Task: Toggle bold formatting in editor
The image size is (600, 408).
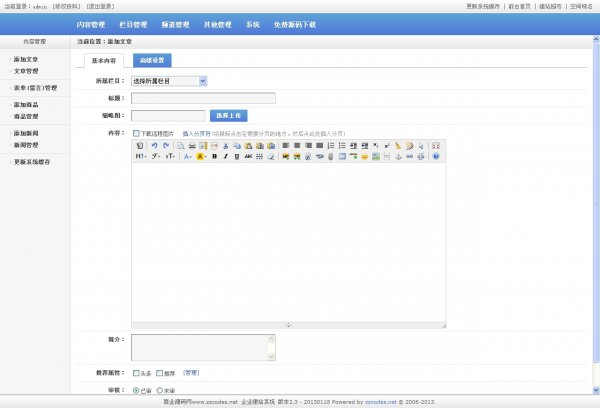Action: 214,156
